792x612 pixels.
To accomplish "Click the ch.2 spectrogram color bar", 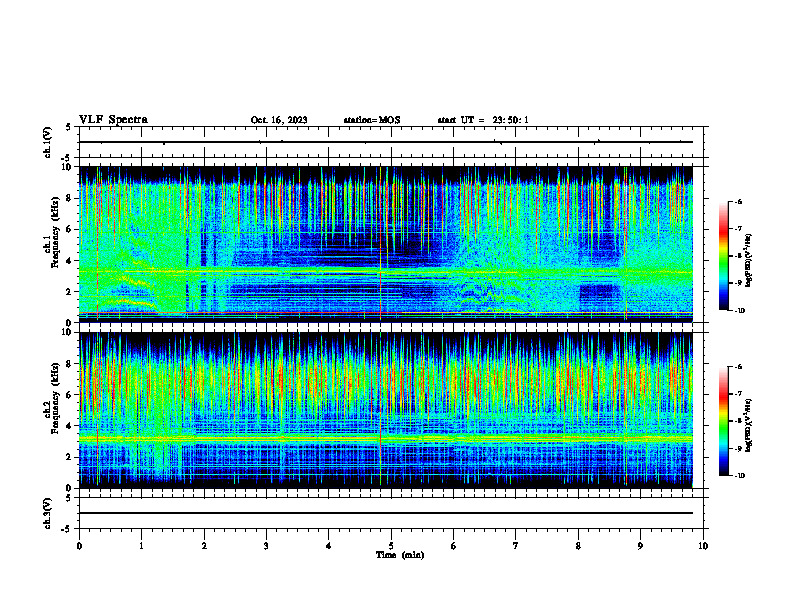I will pyautogui.click(x=724, y=421).
